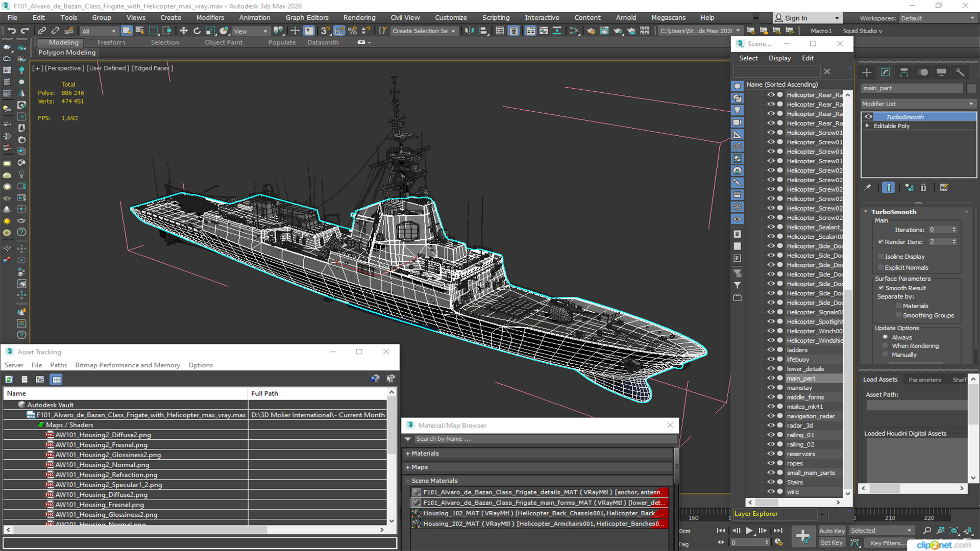980x551 pixels.
Task: Open the selection filter All dropdown
Action: (x=99, y=31)
